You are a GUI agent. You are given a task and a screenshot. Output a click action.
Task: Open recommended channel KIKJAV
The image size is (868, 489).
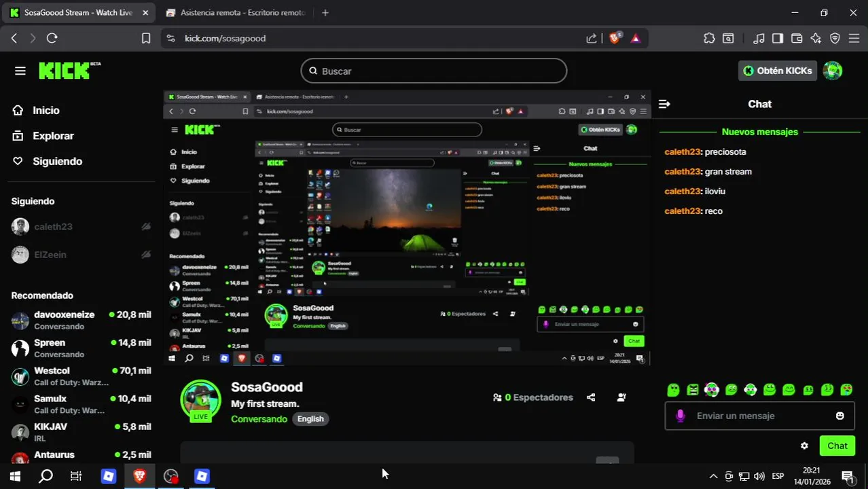(x=82, y=432)
